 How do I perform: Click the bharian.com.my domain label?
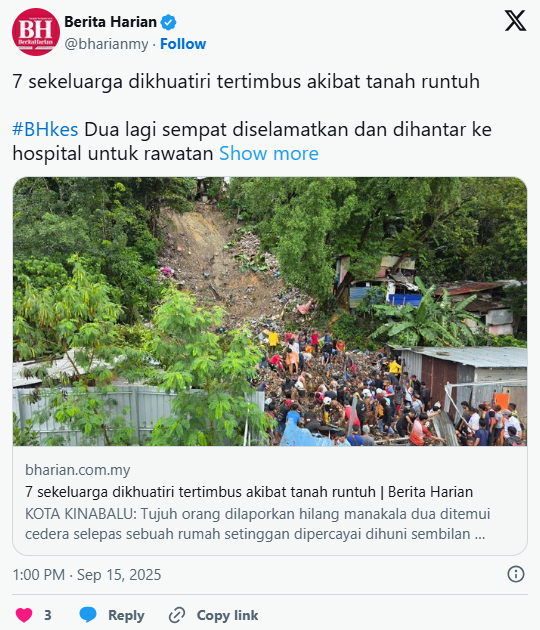(x=78, y=470)
